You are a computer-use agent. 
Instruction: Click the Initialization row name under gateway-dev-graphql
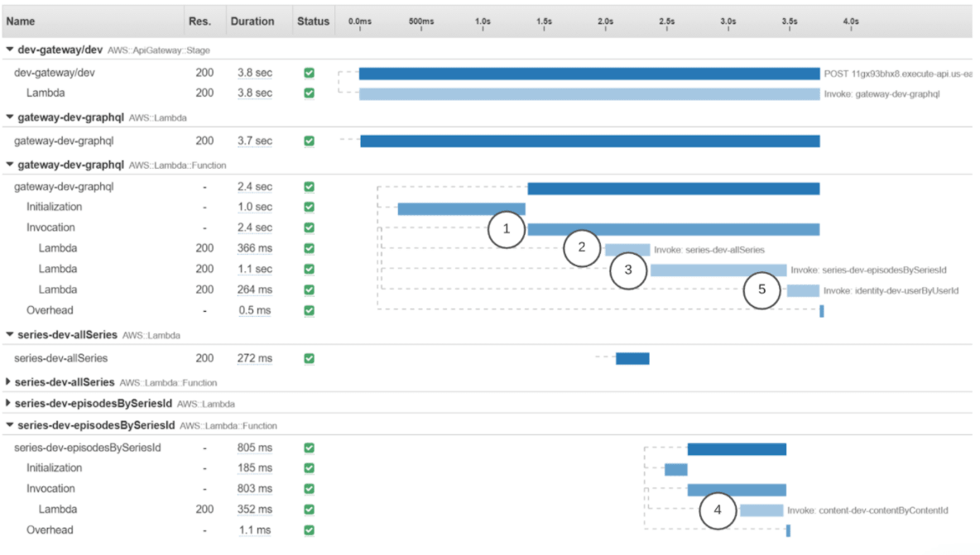tap(54, 208)
